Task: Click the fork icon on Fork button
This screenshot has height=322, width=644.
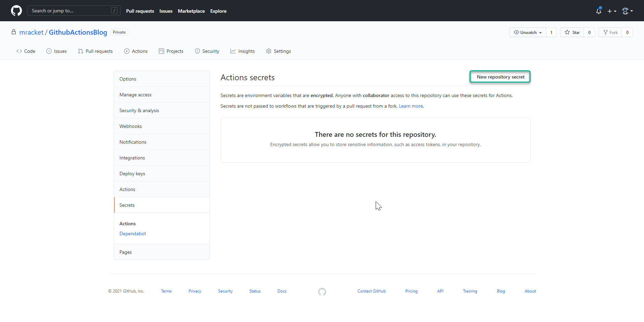Action: [606, 32]
